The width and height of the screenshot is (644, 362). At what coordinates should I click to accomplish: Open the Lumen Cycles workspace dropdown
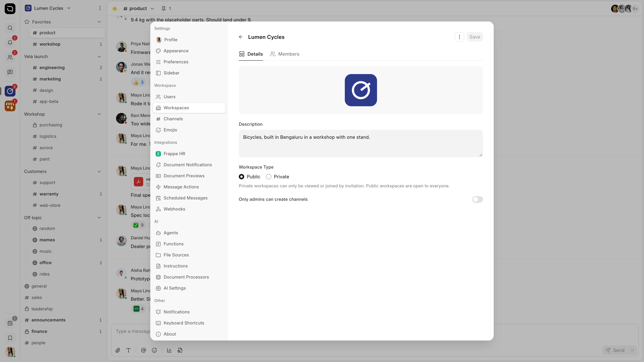pos(48,8)
